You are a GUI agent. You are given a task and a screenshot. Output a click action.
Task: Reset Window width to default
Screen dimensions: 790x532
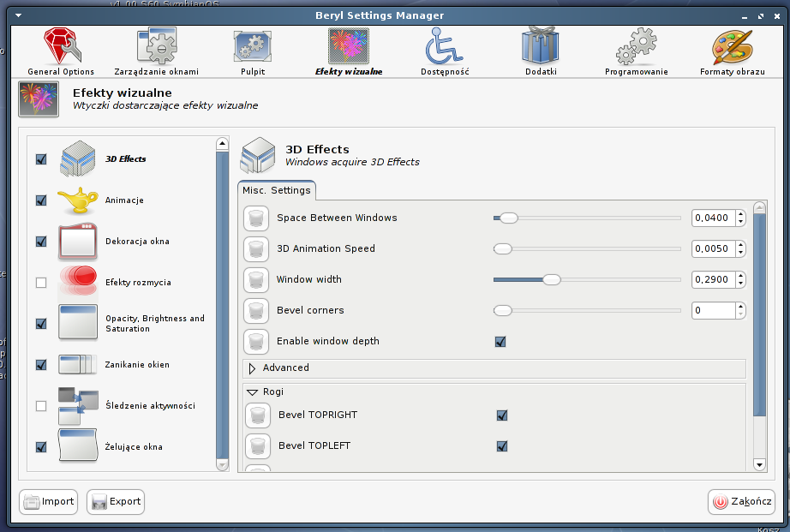[x=256, y=279]
